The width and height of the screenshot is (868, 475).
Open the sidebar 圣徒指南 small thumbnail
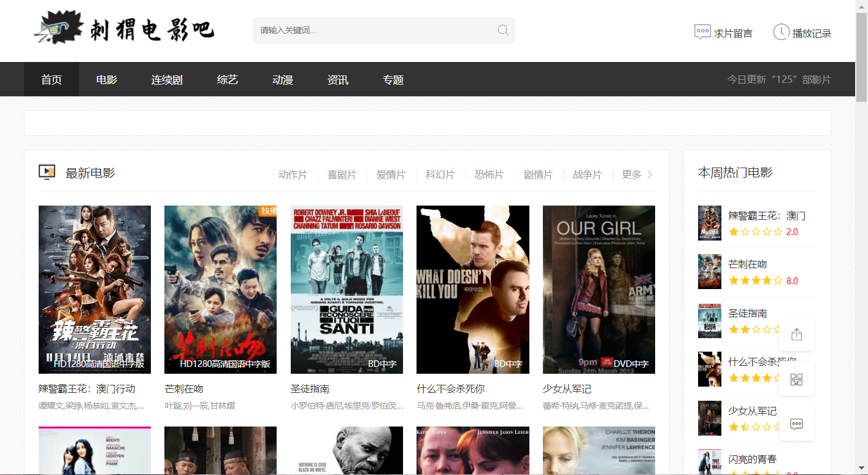[710, 320]
